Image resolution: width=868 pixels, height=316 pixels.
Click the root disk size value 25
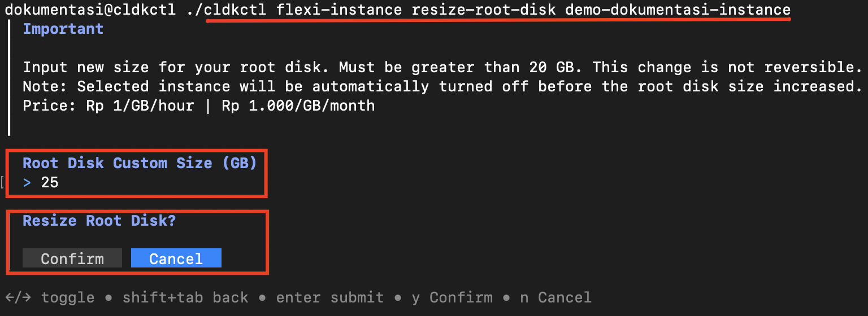coord(50,182)
